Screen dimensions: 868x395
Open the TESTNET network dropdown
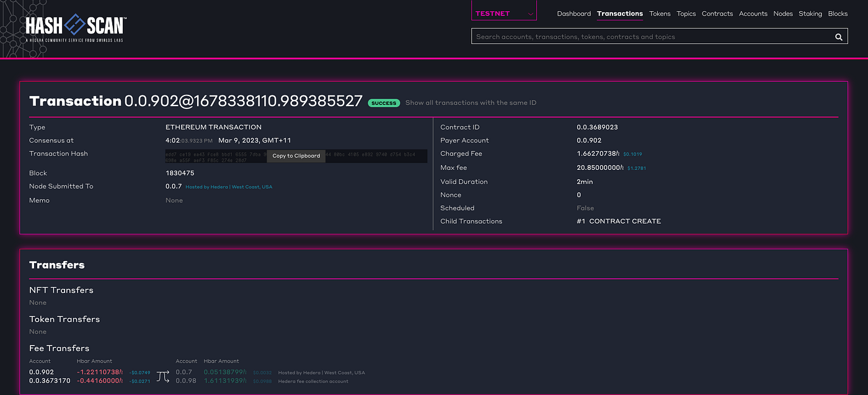[503, 13]
